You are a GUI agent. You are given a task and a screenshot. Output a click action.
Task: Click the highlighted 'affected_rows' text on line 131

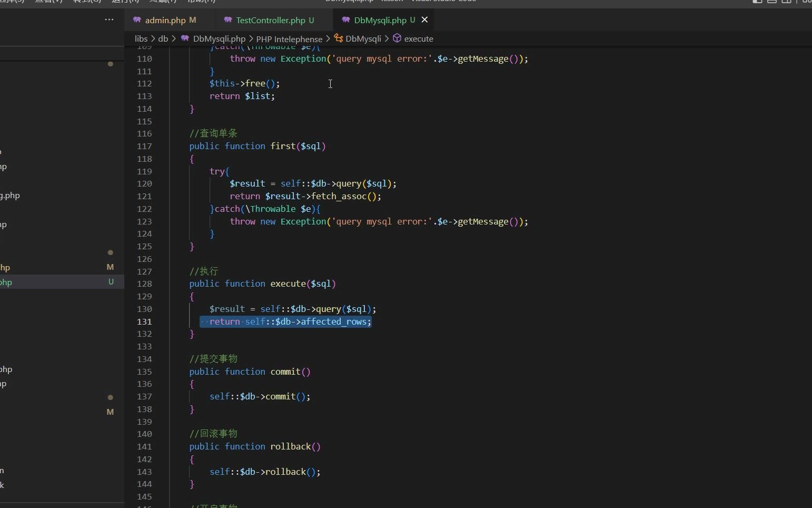coord(333,321)
